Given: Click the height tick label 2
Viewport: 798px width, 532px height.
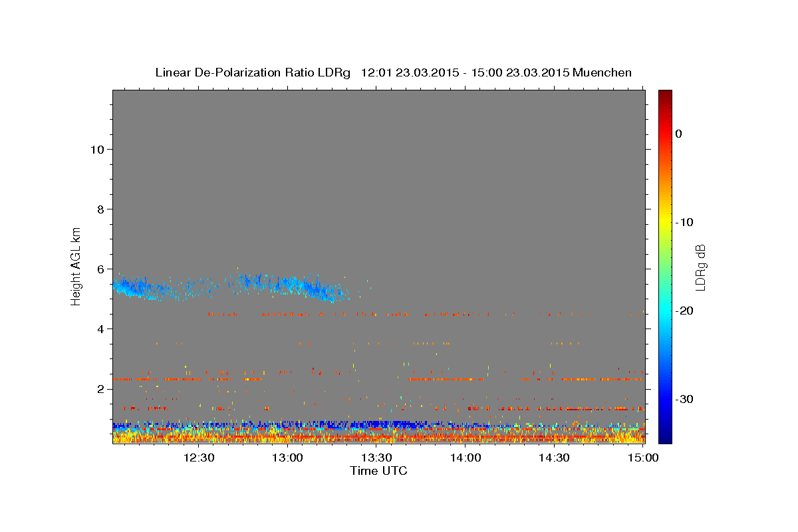Looking at the screenshot, I should (x=100, y=388).
